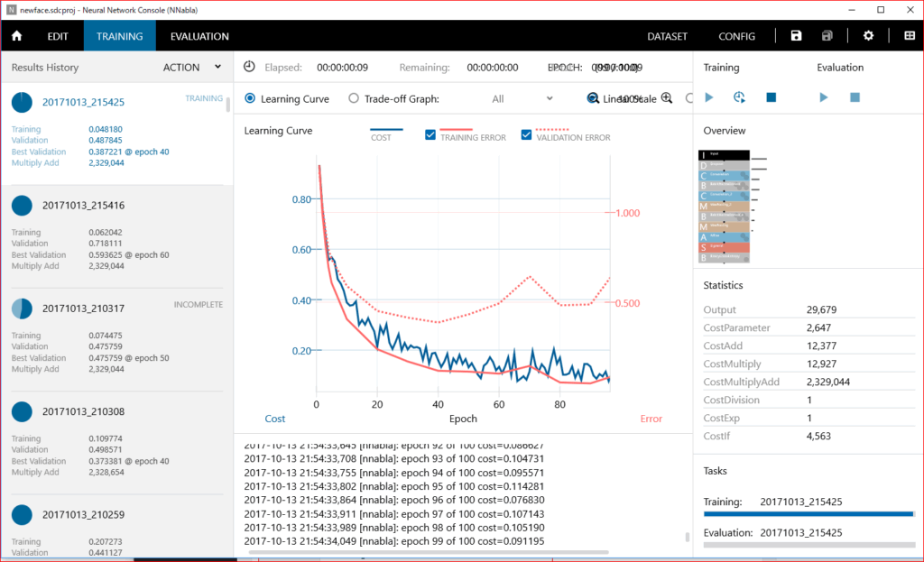Minimize the Neural Network Console window
The image size is (924, 562).
852,10
